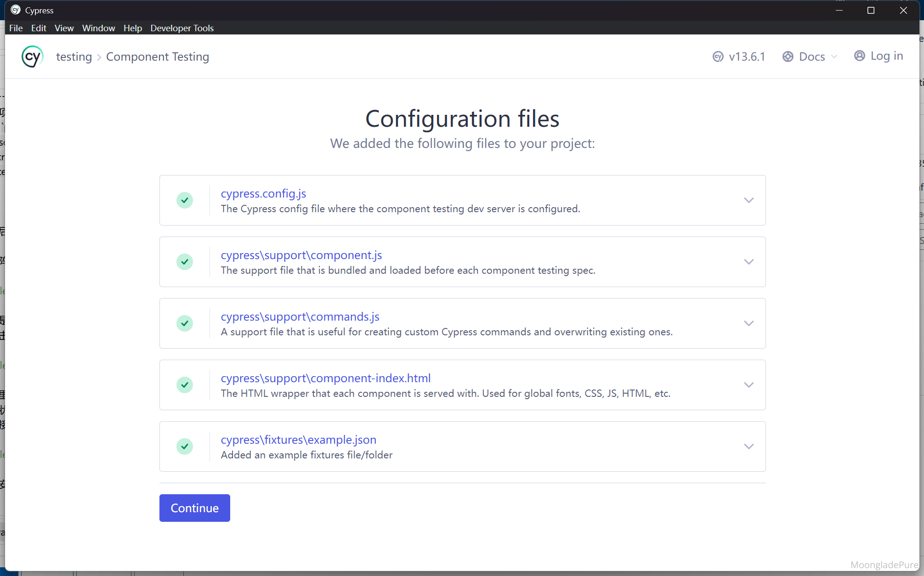Screen dimensions: 924x576
Task: Click the testing breadcrumb link
Action: pyautogui.click(x=74, y=56)
